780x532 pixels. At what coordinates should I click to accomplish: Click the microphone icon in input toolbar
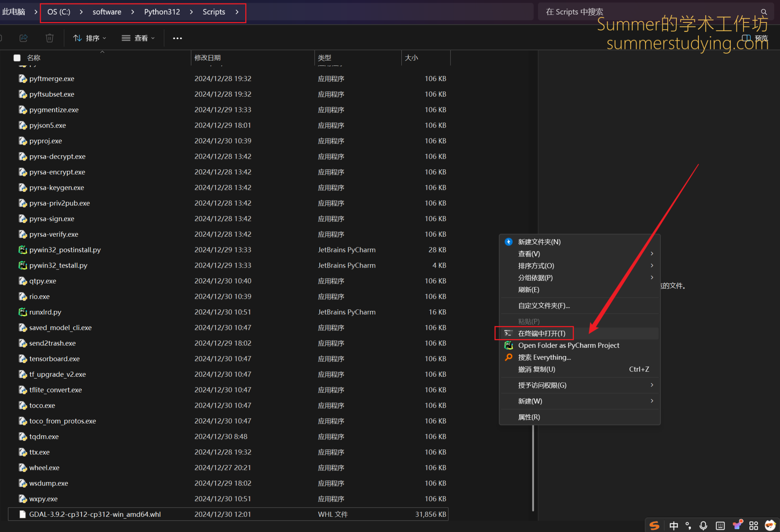pyautogui.click(x=703, y=526)
